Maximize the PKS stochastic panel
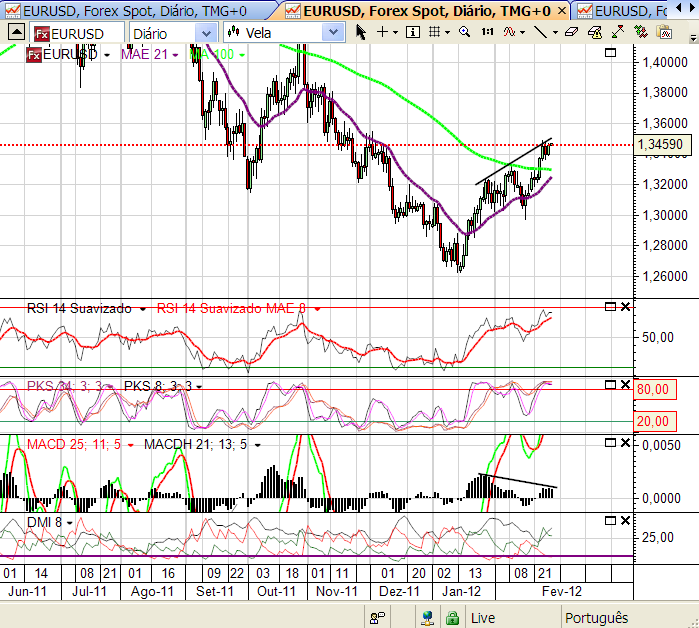Screen dimensions: 699x628 (x=608, y=384)
